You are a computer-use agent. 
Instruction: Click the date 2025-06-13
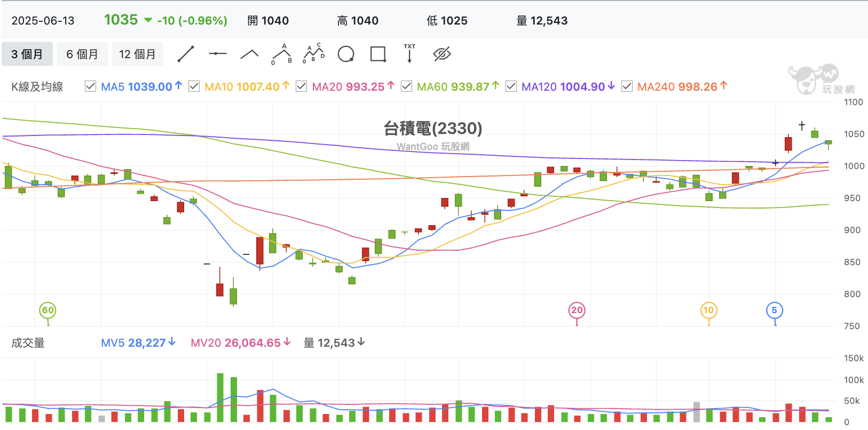43,21
